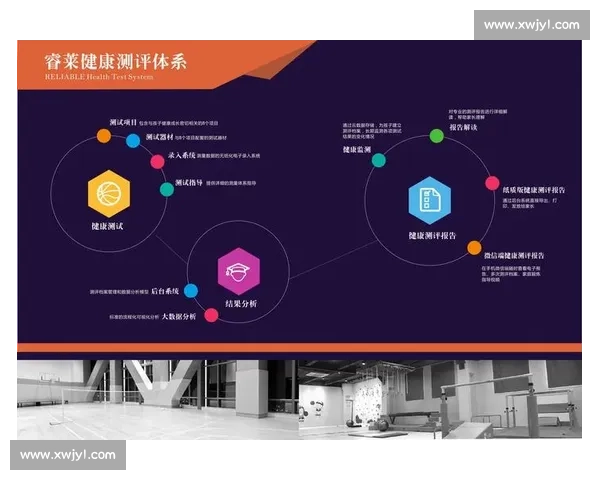The height and width of the screenshot is (480, 600).
Task: Click the small description left of 后台系统
Action: pyautogui.click(x=119, y=292)
